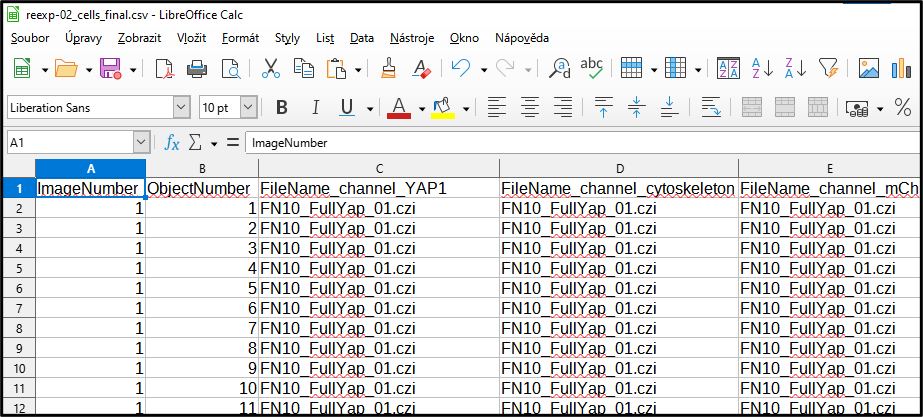Open the 10 pt font size dropdown
Image resolution: width=923 pixels, height=417 pixels.
249,108
